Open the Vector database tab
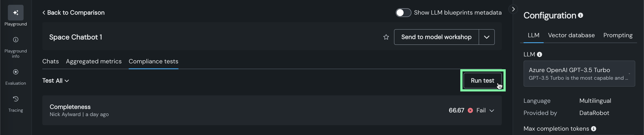This screenshot has width=644, height=135. click(571, 35)
